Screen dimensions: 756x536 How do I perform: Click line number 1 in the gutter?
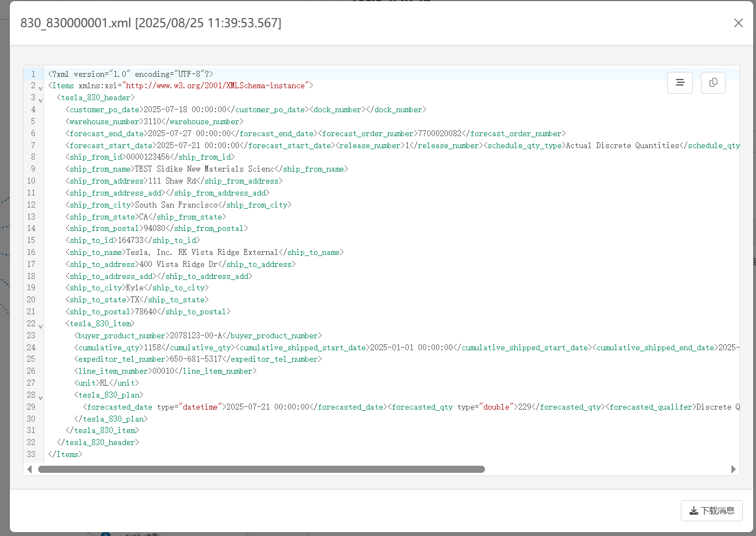click(33, 74)
